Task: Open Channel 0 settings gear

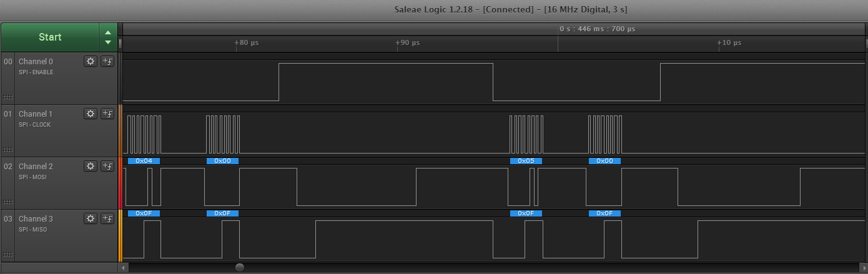Action: pyautogui.click(x=91, y=61)
